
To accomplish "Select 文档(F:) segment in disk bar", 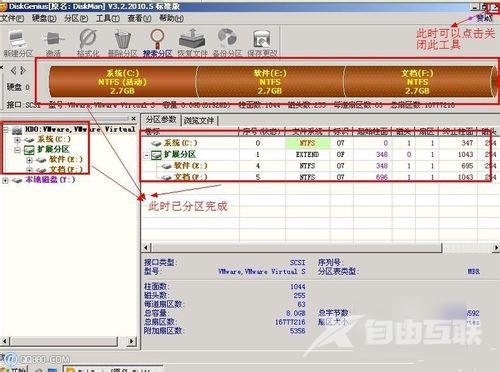I will tap(417, 82).
